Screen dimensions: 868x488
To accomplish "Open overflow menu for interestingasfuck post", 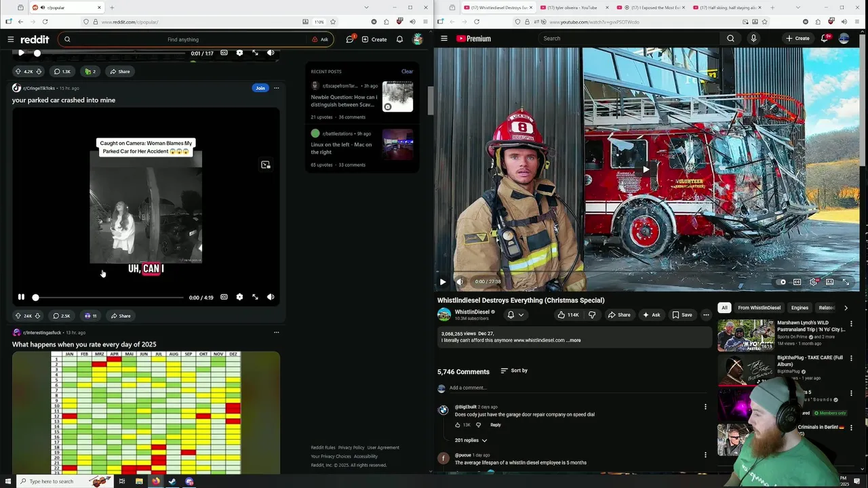I will (276, 333).
